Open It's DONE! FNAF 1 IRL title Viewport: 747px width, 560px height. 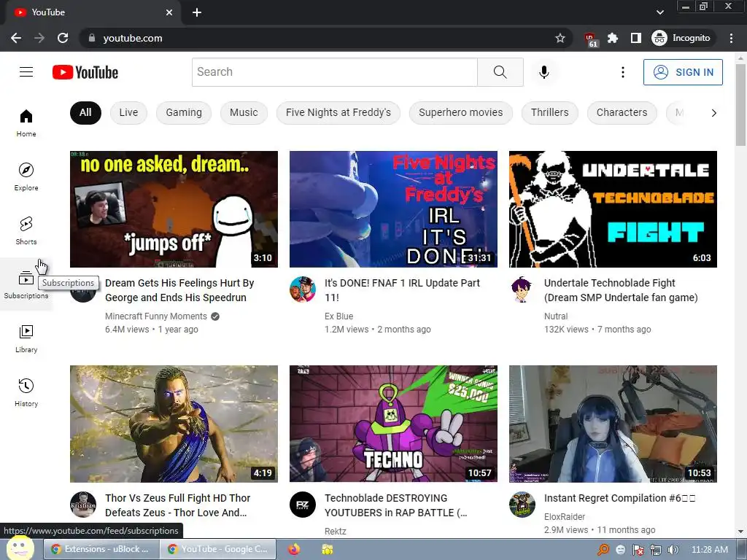[x=402, y=290]
